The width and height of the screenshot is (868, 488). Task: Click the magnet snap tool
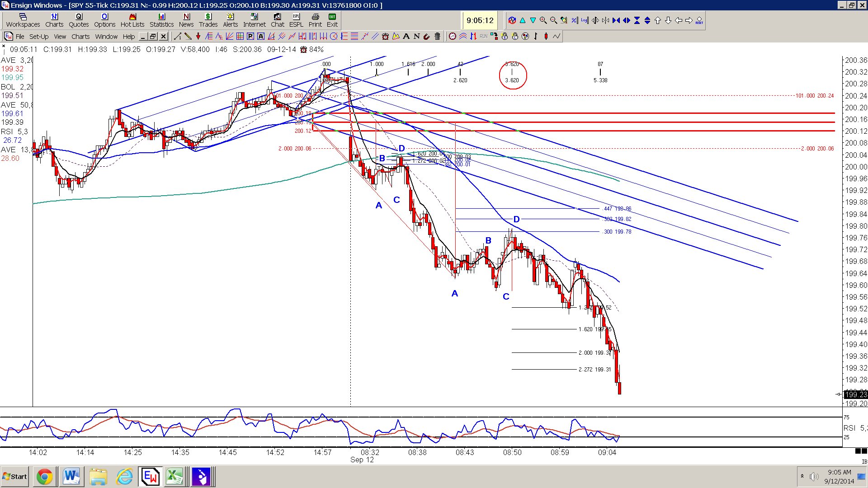[427, 36]
